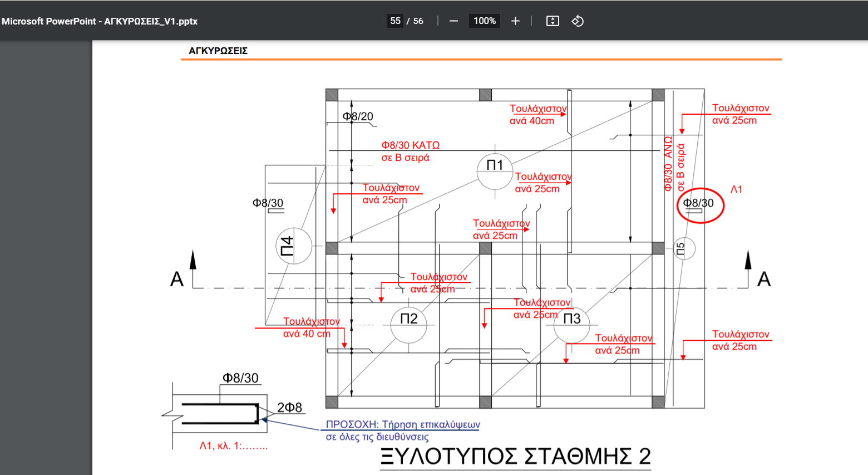Click the zoom out minus icon
The height and width of the screenshot is (475, 868).
click(453, 21)
